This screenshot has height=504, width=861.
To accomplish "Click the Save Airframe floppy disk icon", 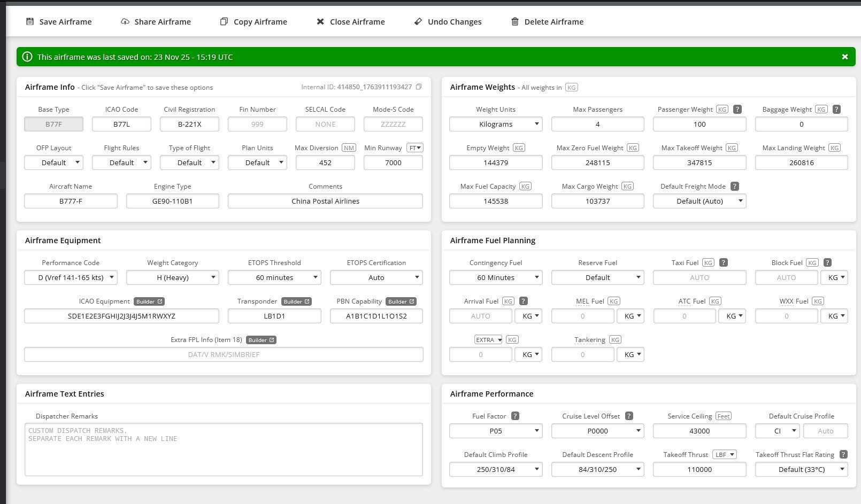I will coord(30,22).
